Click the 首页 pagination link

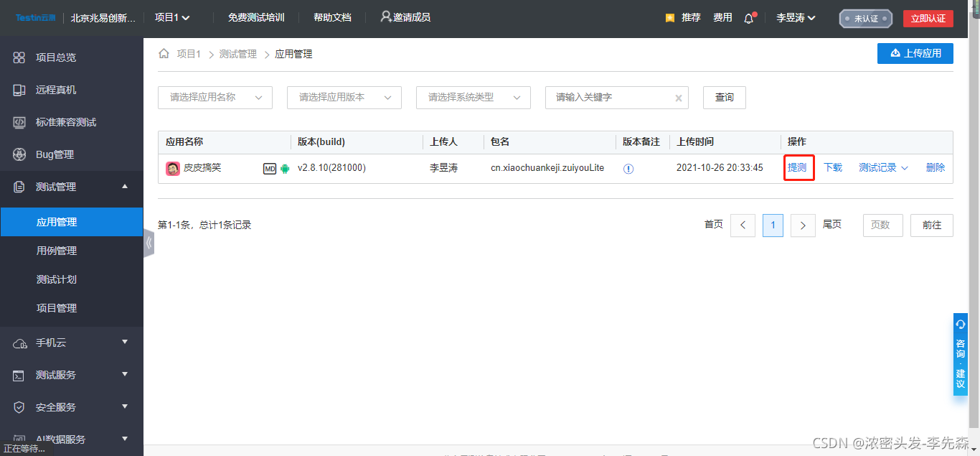point(714,225)
